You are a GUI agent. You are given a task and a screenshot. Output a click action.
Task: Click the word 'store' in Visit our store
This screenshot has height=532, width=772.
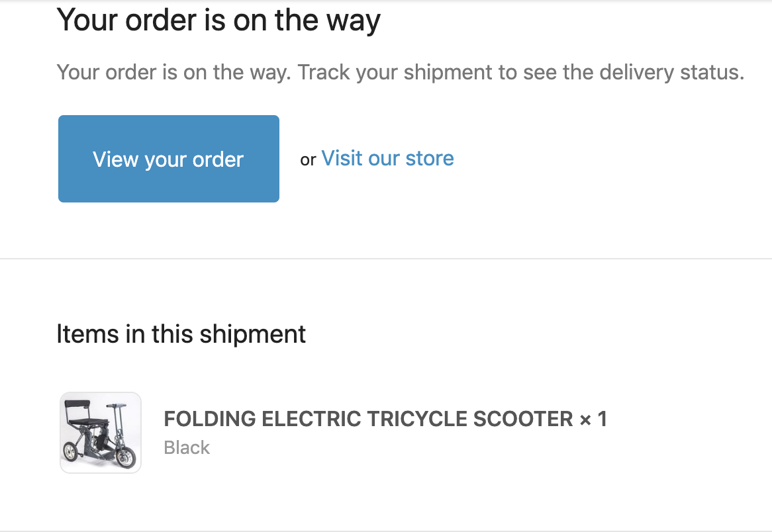tap(429, 158)
